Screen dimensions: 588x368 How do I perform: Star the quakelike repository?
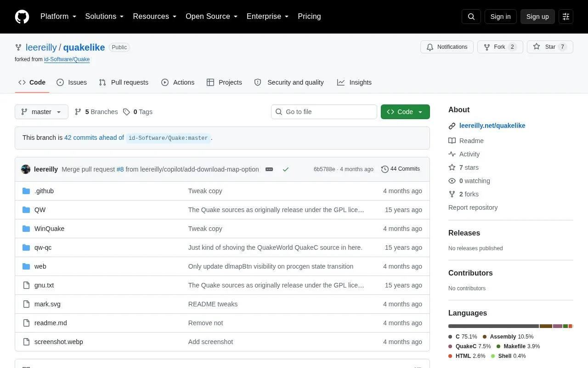pos(550,47)
